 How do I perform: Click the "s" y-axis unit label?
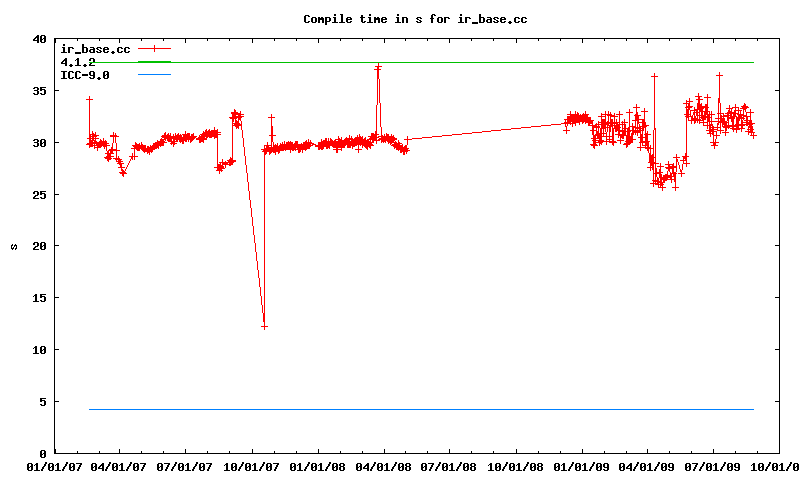point(14,246)
